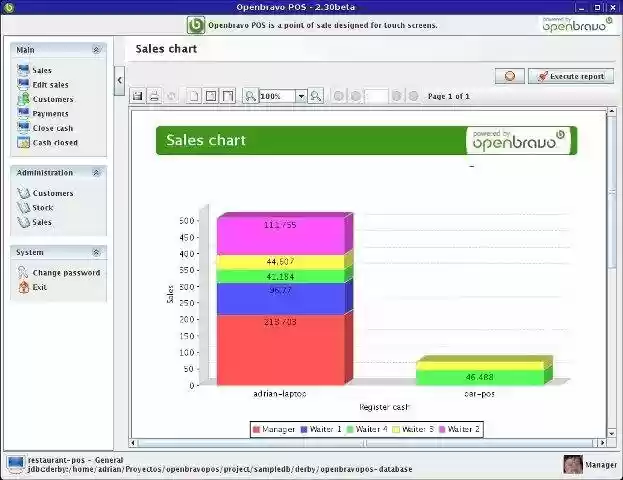Open Customers in the Main panel
The image size is (623, 480).
45,99
